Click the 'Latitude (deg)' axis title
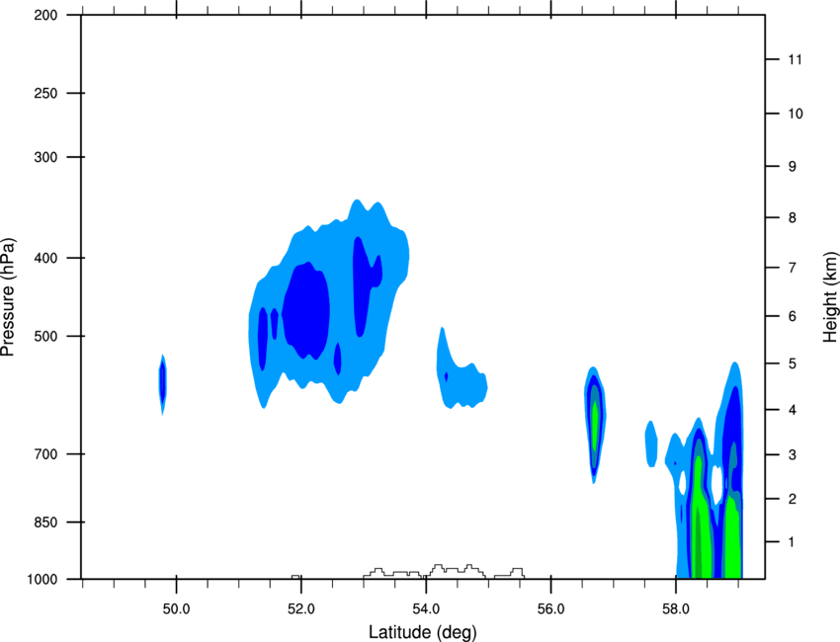The height and width of the screenshot is (642, 840). [x=423, y=632]
